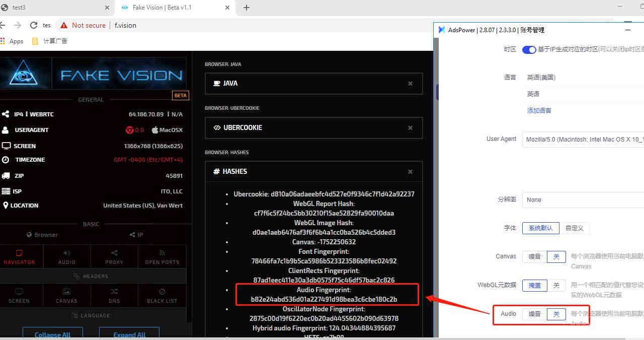Click the Audio Fingerprint hash value
The height and width of the screenshot is (340, 644).
(x=324, y=300)
